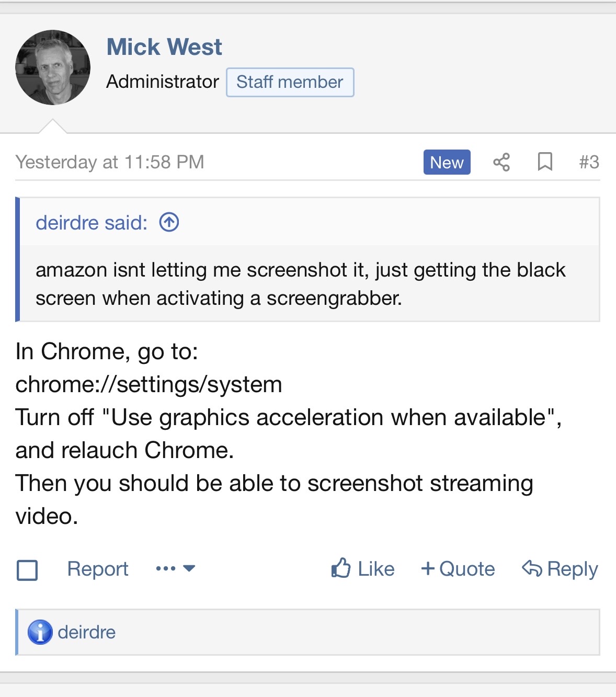Bookmark this post
The height and width of the screenshot is (697, 616).
tap(545, 162)
